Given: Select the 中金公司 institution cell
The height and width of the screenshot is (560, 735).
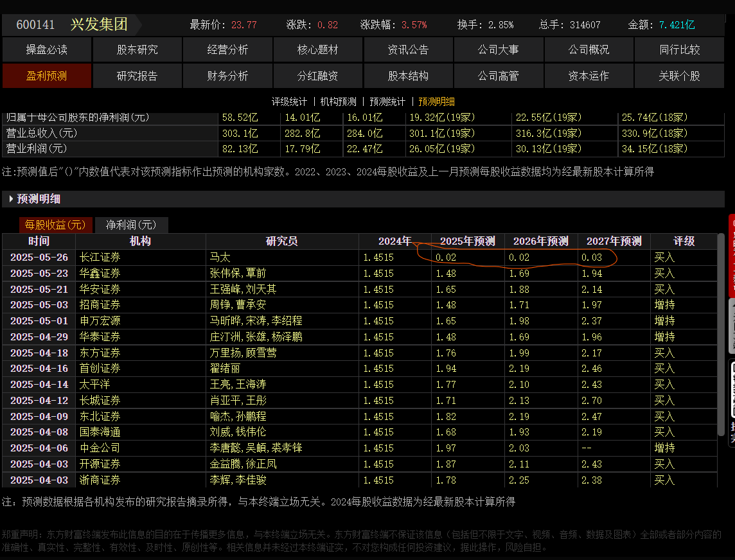Looking at the screenshot, I should [x=140, y=448].
